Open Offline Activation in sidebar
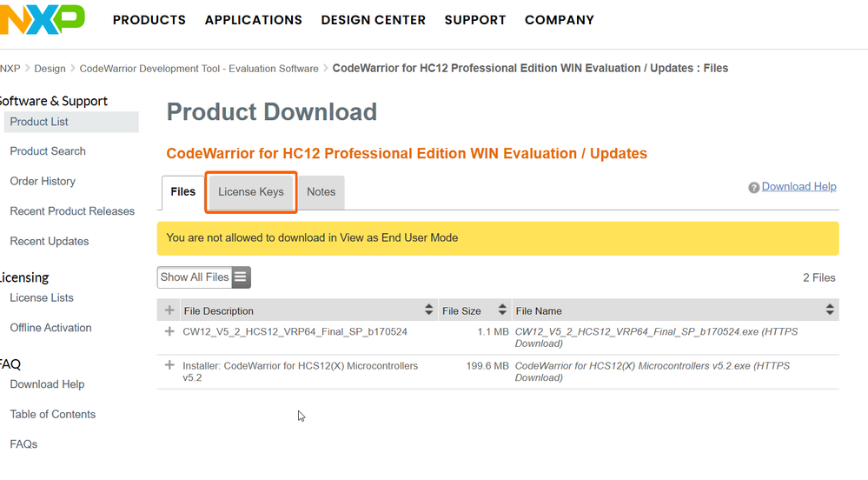 [50, 328]
